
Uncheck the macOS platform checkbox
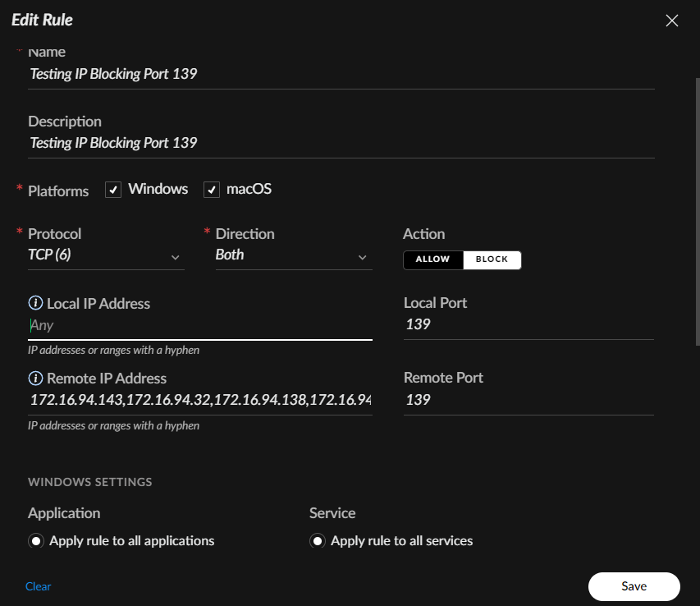click(x=212, y=190)
